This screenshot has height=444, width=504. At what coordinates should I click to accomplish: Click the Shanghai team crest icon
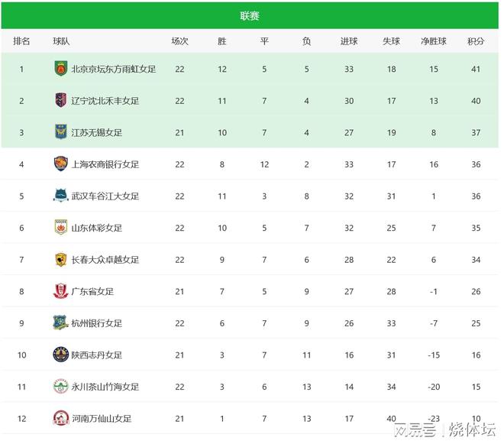[60, 164]
